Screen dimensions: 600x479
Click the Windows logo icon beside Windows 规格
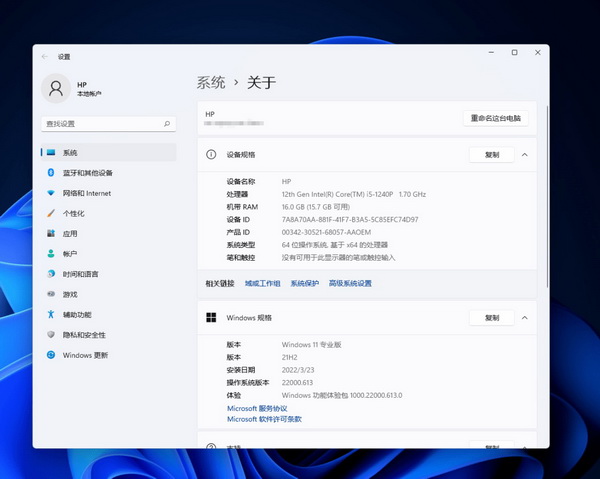click(211, 318)
